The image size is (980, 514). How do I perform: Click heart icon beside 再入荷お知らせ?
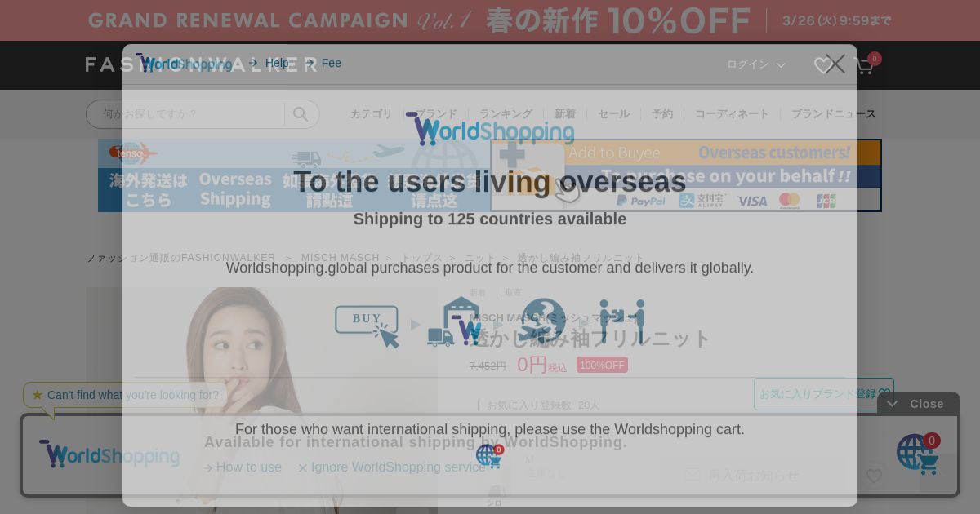[874, 476]
